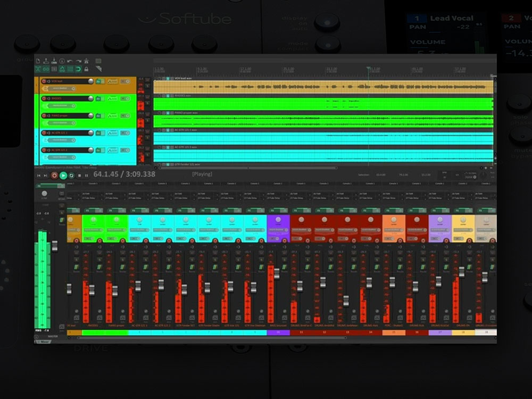Open Project Settings info icon

[62, 61]
